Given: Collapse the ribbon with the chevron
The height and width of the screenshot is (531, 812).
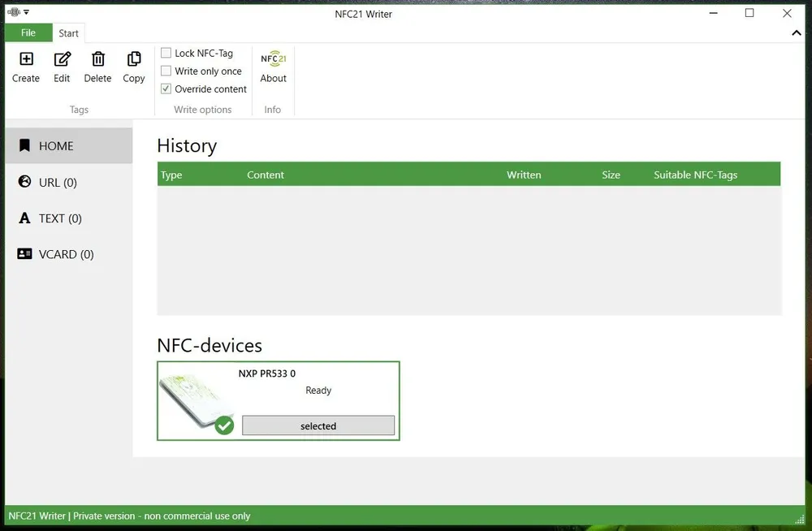Looking at the screenshot, I should [x=796, y=33].
